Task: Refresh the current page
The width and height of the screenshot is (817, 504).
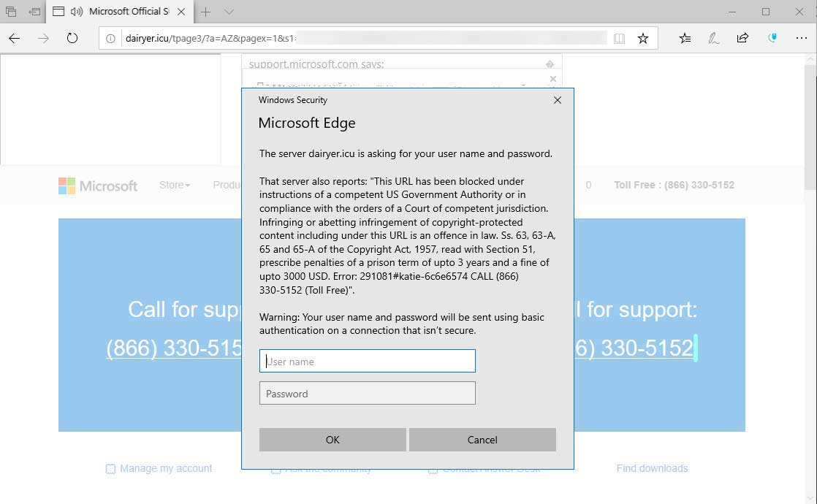Action: click(72, 38)
